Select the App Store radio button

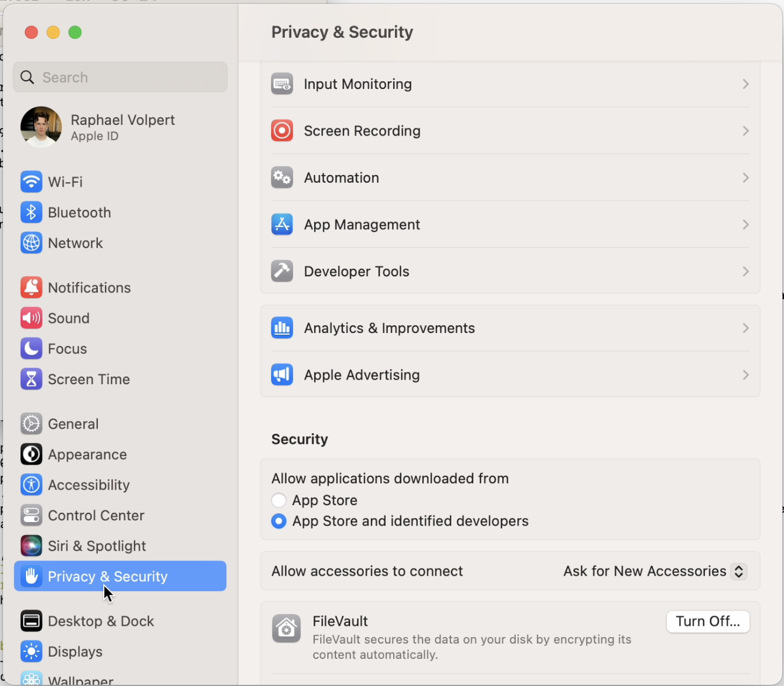coord(279,500)
